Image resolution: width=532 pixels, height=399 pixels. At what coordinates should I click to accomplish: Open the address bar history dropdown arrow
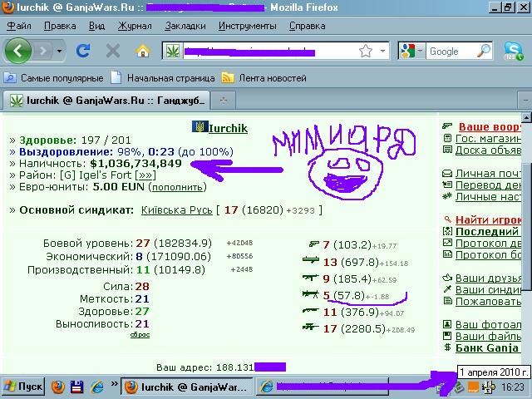tap(382, 52)
